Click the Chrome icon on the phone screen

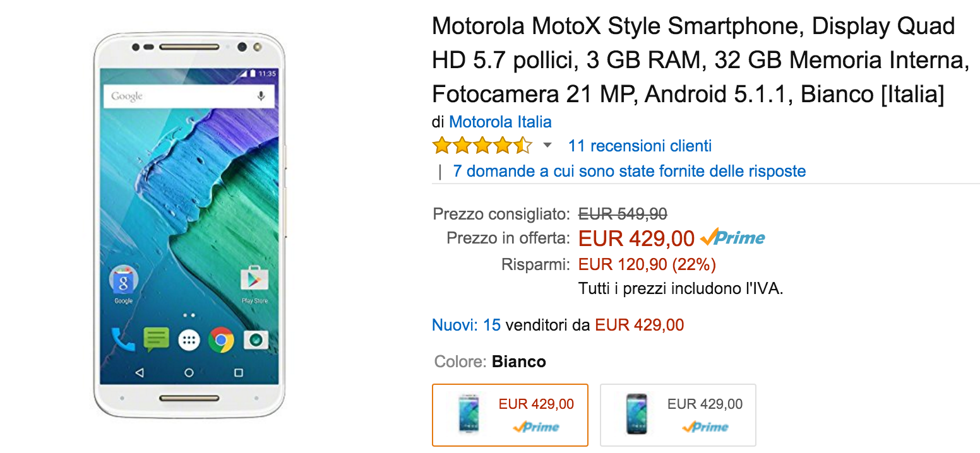point(221,341)
